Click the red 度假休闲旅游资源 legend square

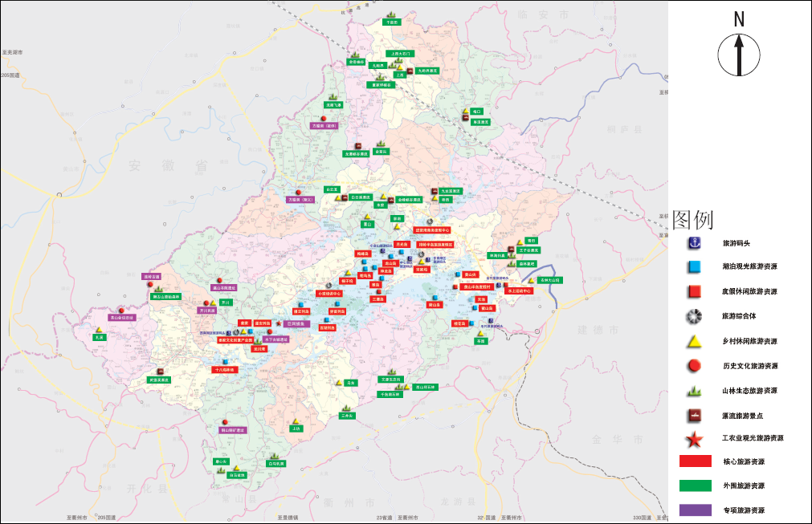pyautogui.click(x=694, y=291)
